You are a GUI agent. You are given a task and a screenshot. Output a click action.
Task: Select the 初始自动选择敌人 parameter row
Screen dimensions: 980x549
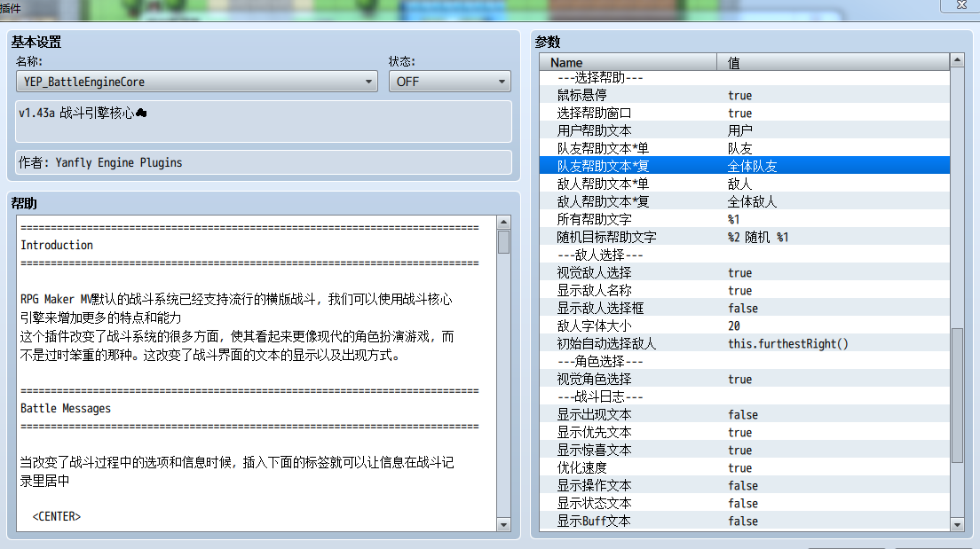[745, 343]
